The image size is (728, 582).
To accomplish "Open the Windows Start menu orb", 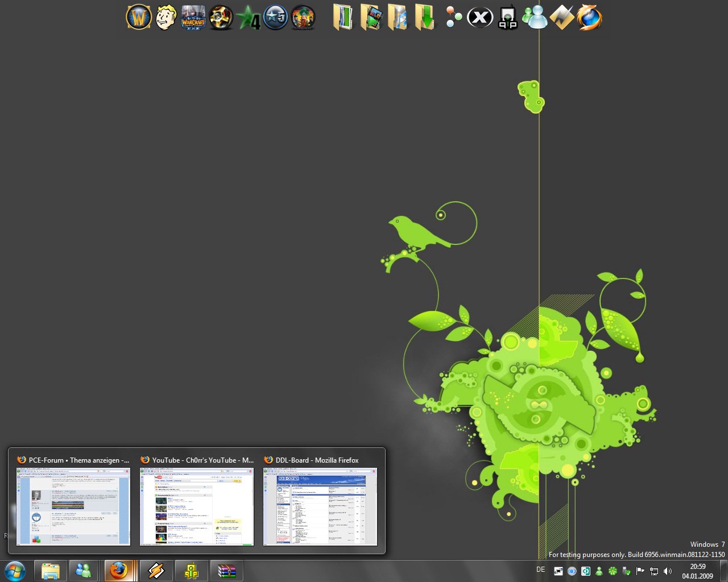I will coord(15,571).
